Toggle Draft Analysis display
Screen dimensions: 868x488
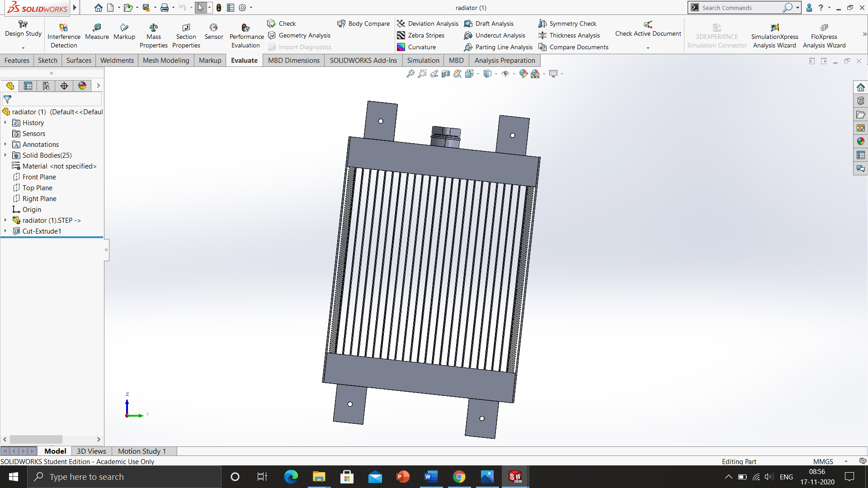[489, 23]
